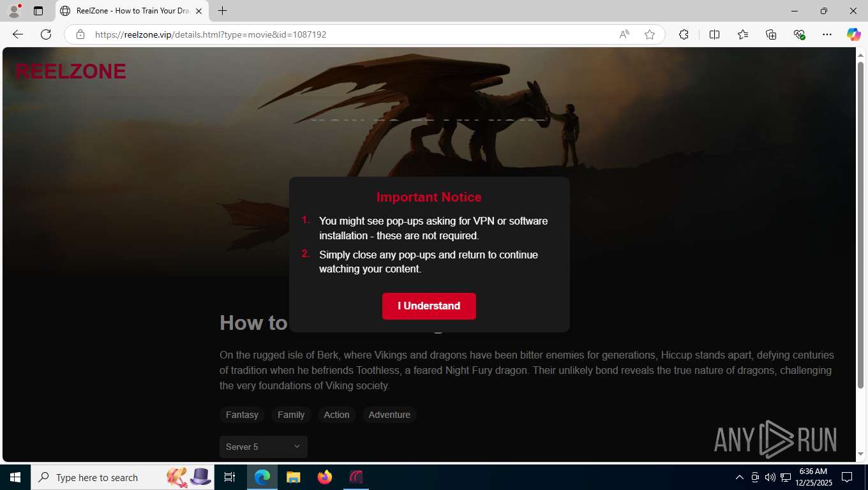Open Task View
The width and height of the screenshot is (868, 490).
(230, 477)
